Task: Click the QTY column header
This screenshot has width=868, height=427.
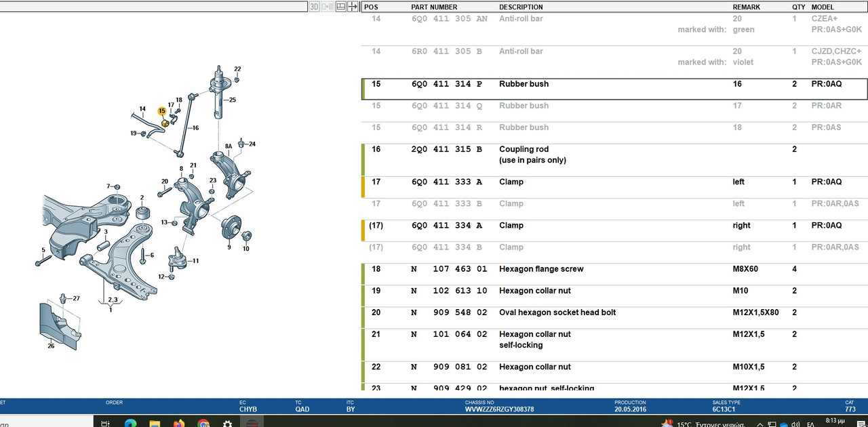Action: coord(798,7)
